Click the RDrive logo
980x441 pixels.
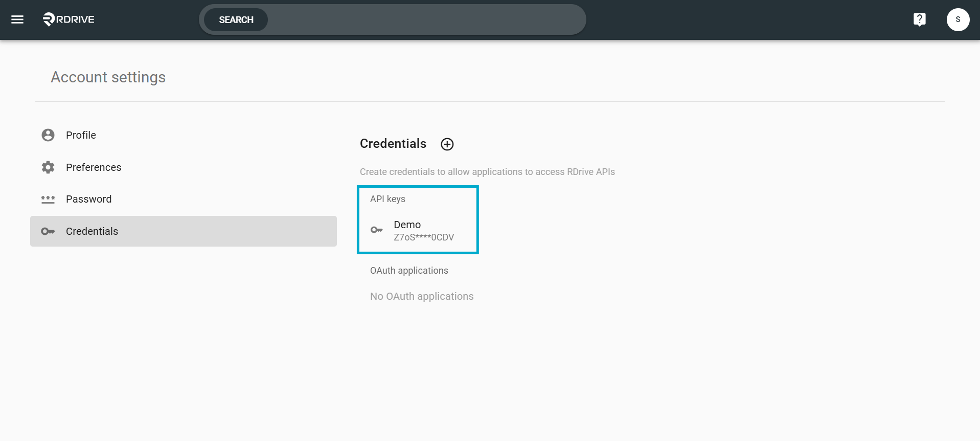pos(69,19)
